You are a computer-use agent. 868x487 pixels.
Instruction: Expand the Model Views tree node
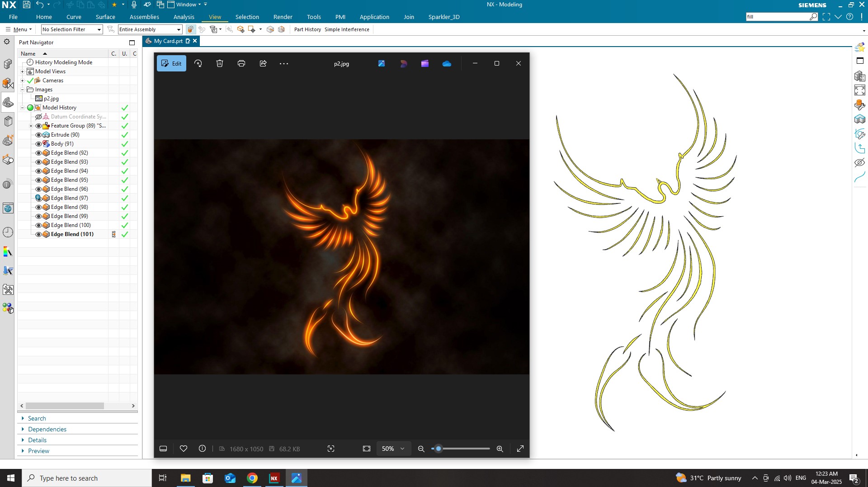coord(22,71)
